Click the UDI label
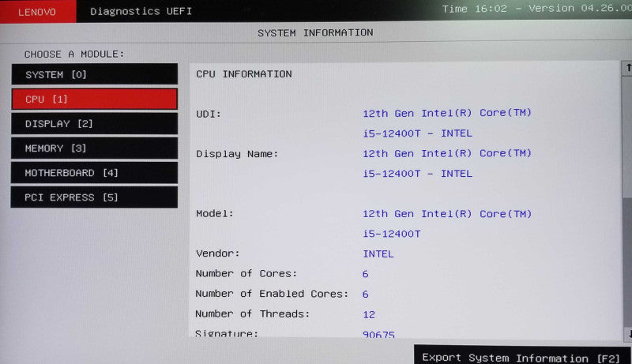 209,114
